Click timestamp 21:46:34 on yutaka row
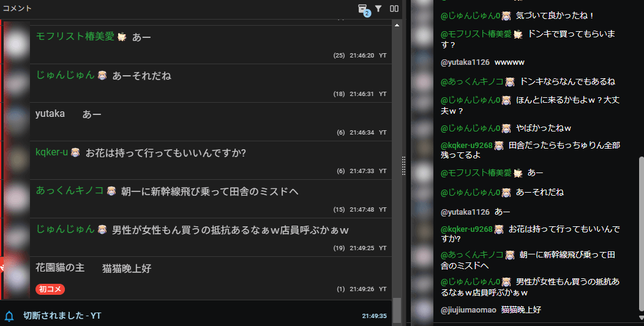The height and width of the screenshot is (326, 644). click(362, 133)
